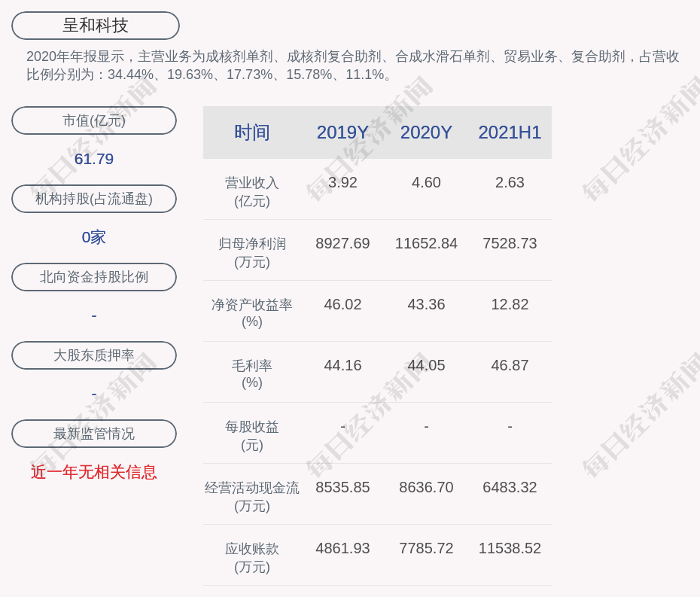
Task: Click the 应收账款(万元) row label
Action: pos(252,558)
